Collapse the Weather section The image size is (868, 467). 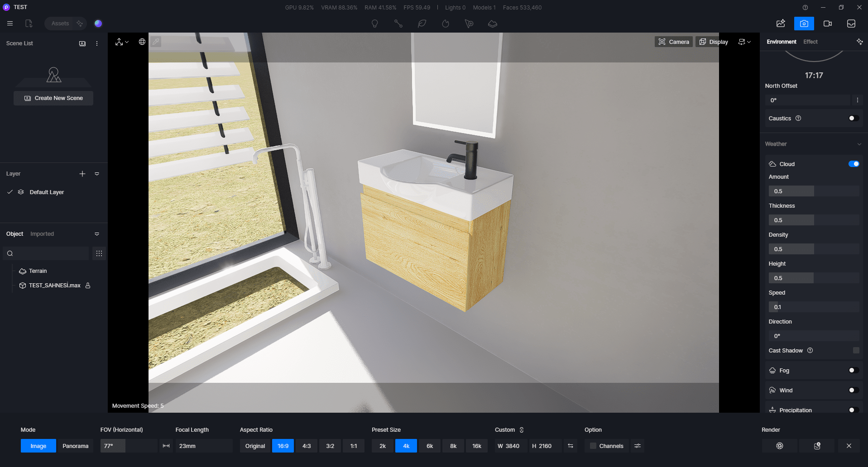859,144
